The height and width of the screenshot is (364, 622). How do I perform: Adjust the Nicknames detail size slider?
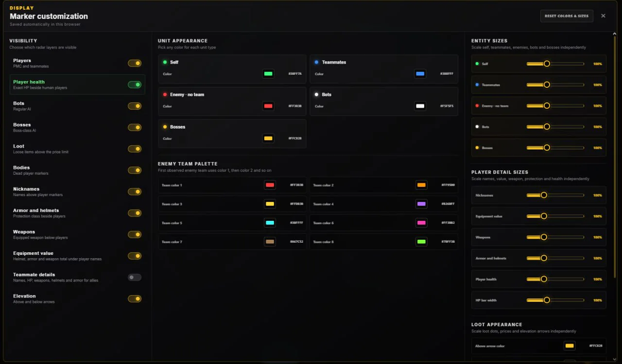pyautogui.click(x=555, y=195)
